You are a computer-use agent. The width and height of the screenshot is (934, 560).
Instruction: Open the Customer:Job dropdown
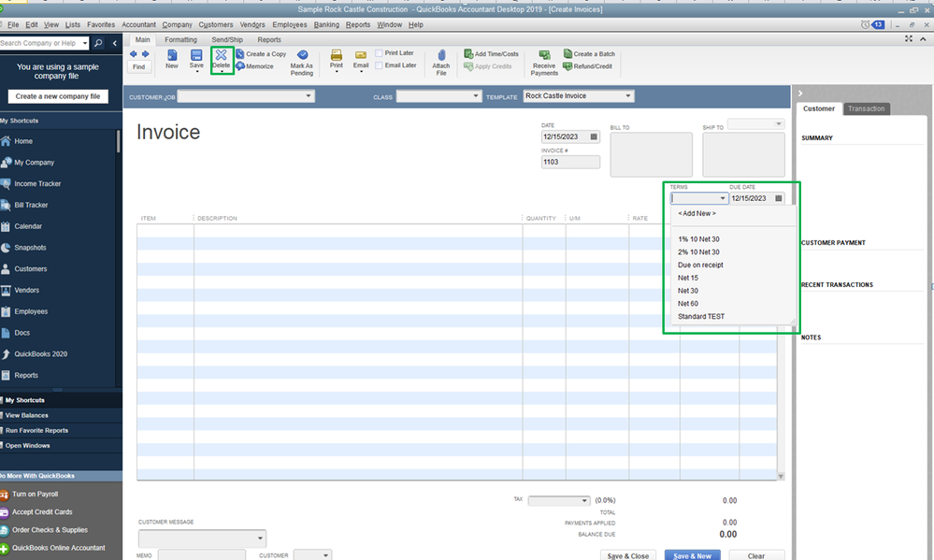coord(308,96)
